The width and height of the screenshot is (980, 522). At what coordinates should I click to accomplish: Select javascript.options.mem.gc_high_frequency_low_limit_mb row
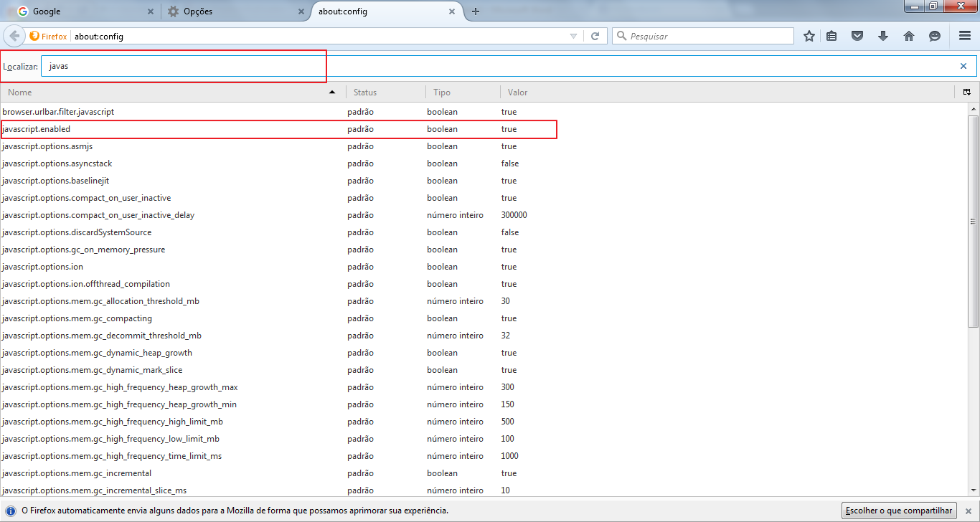click(x=484, y=439)
